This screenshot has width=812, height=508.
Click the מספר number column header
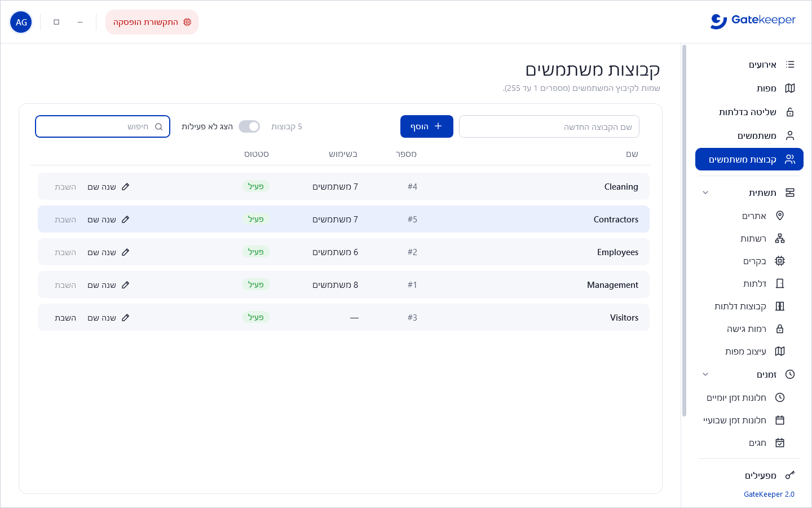click(407, 154)
